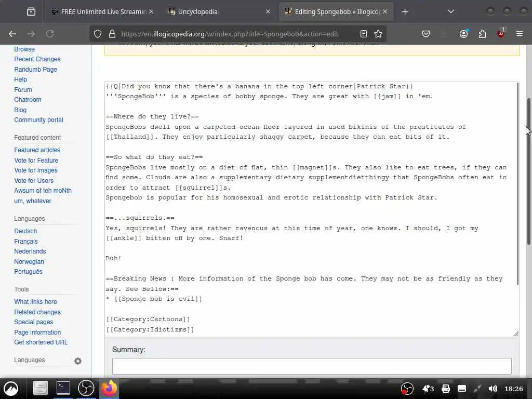The width and height of the screenshot is (532, 399).
Task: Open Page information link
Action: coord(37,332)
